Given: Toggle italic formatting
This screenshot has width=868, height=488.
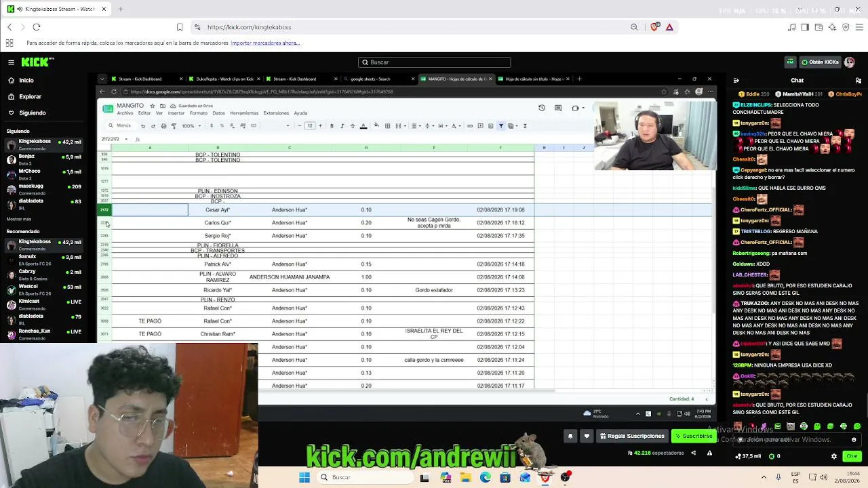Looking at the screenshot, I should (342, 126).
